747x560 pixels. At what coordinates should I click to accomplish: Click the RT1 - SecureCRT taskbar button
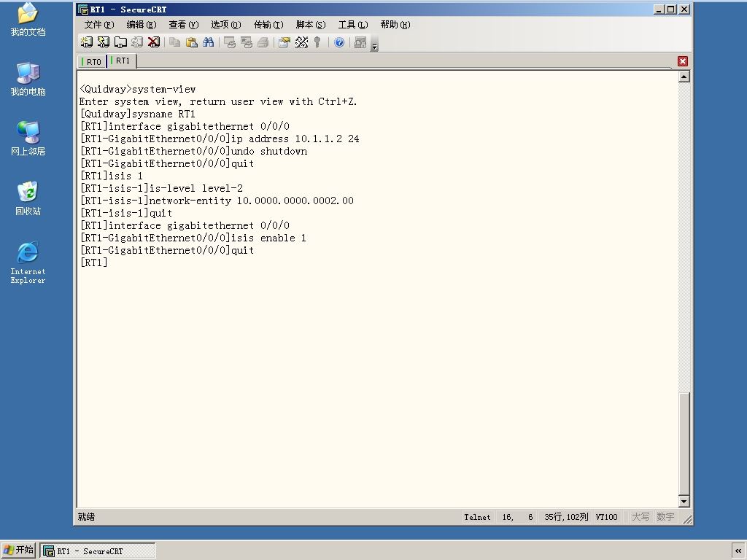click(x=98, y=551)
